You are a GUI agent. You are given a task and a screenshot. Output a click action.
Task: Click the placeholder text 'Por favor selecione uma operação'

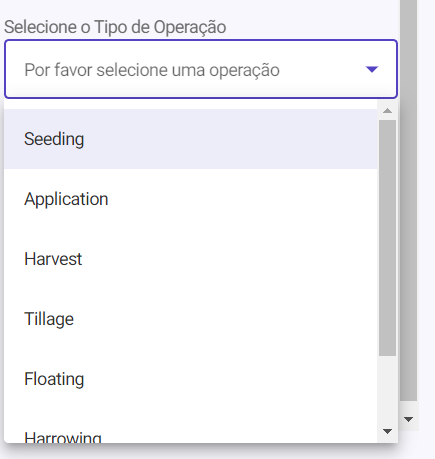(x=152, y=70)
